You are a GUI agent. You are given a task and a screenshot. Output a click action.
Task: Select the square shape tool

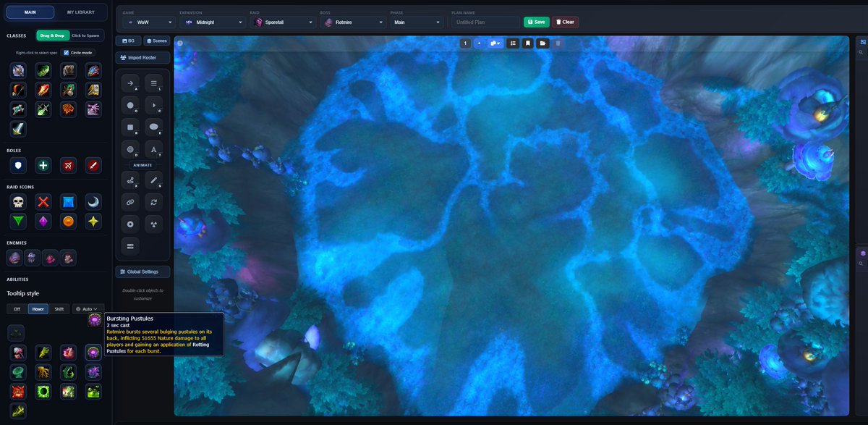tap(130, 127)
